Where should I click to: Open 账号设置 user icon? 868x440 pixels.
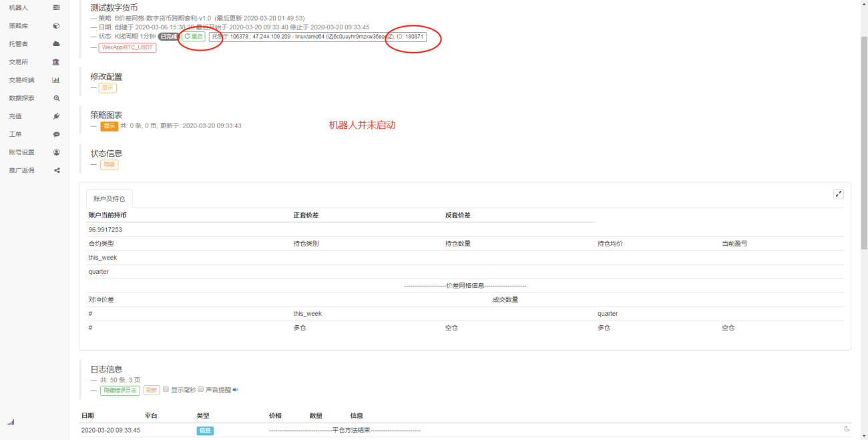click(x=56, y=152)
